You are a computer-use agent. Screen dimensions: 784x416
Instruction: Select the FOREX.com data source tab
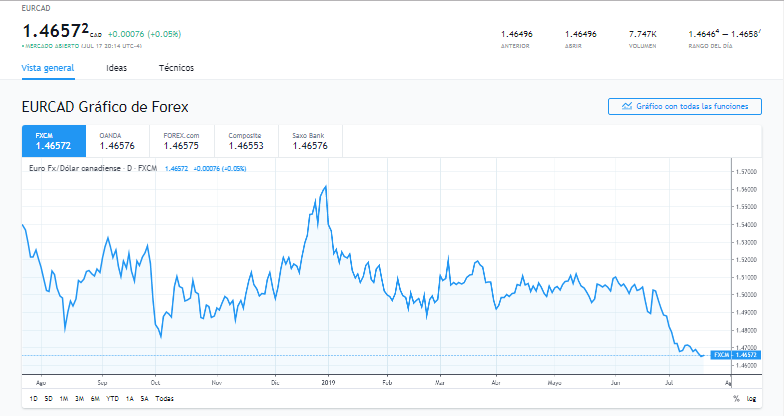(182, 141)
